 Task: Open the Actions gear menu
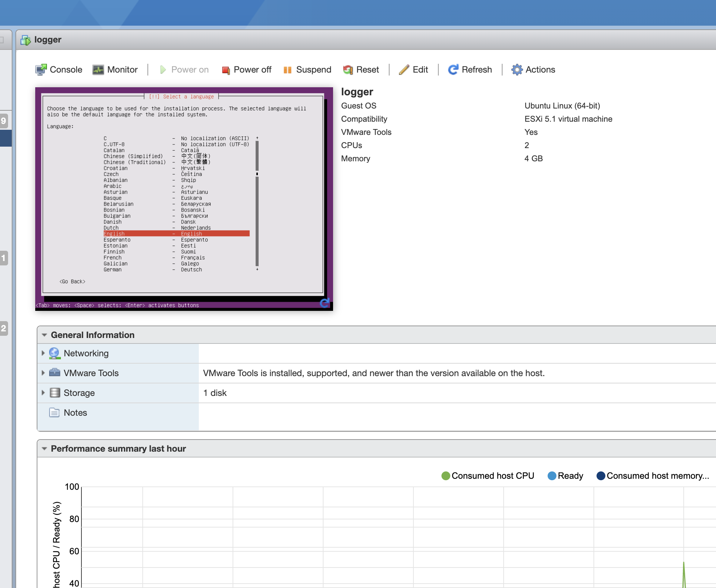coord(533,70)
